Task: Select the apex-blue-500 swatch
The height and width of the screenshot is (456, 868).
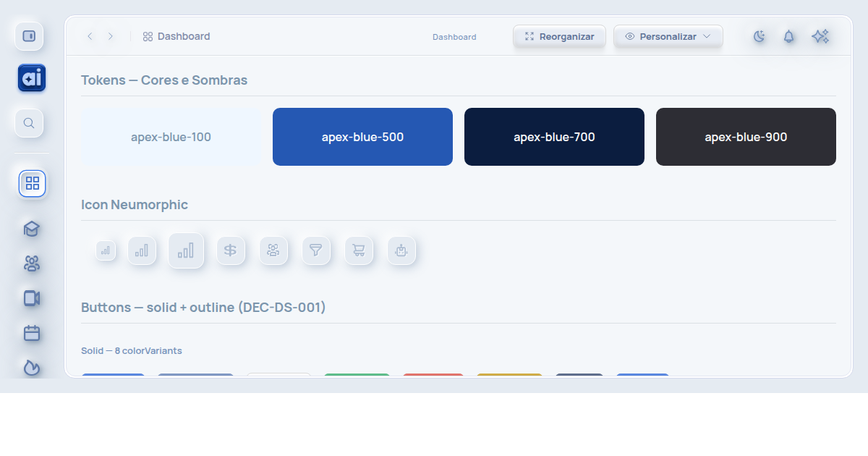Action: tap(362, 137)
